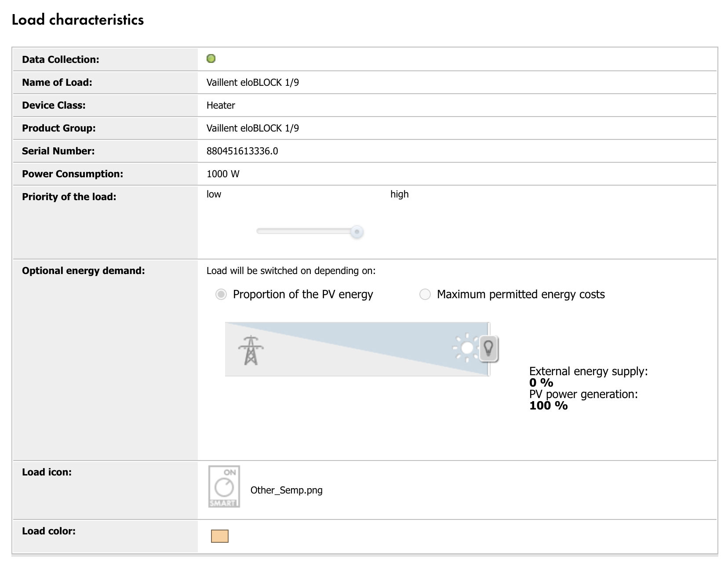Click the Other_Semp.png file name
The width and height of the screenshot is (728, 563).
pyautogui.click(x=286, y=490)
